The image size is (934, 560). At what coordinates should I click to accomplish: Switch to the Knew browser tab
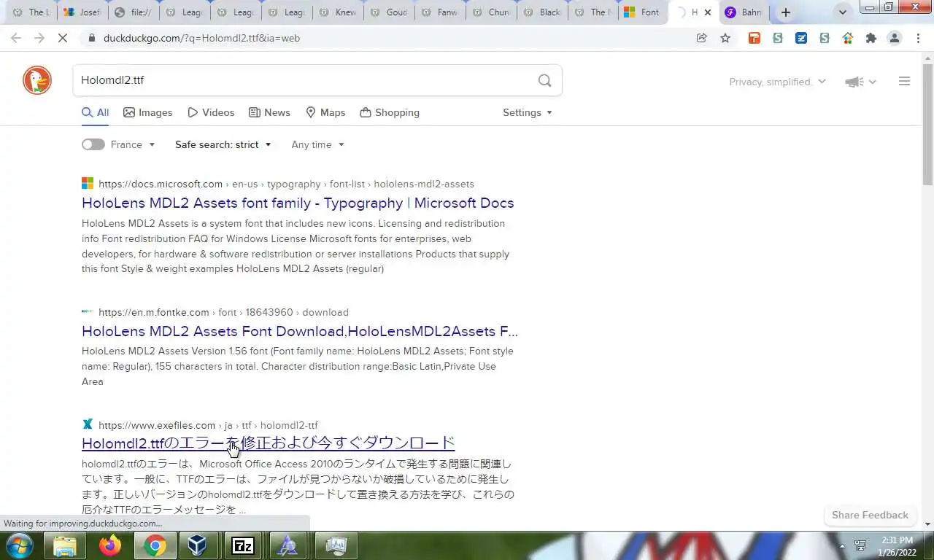coord(337,12)
